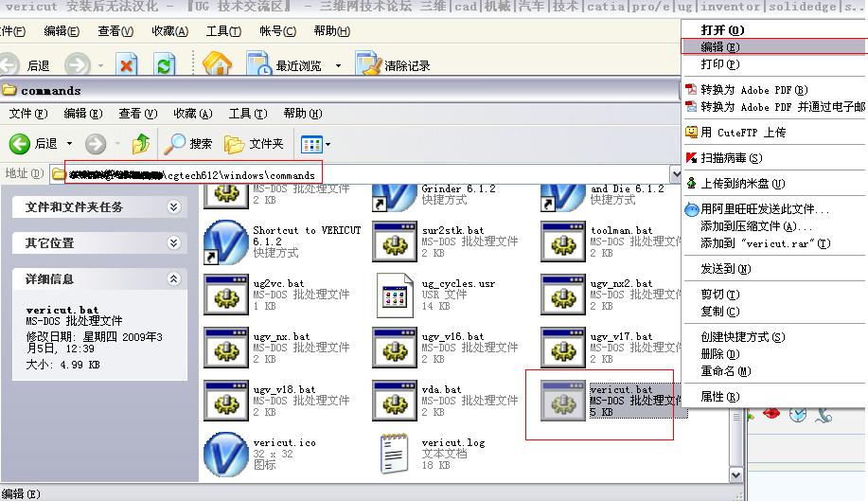This screenshot has height=501, width=868.
Task: Open commands window 收藏(A) menu
Action: click(x=193, y=114)
